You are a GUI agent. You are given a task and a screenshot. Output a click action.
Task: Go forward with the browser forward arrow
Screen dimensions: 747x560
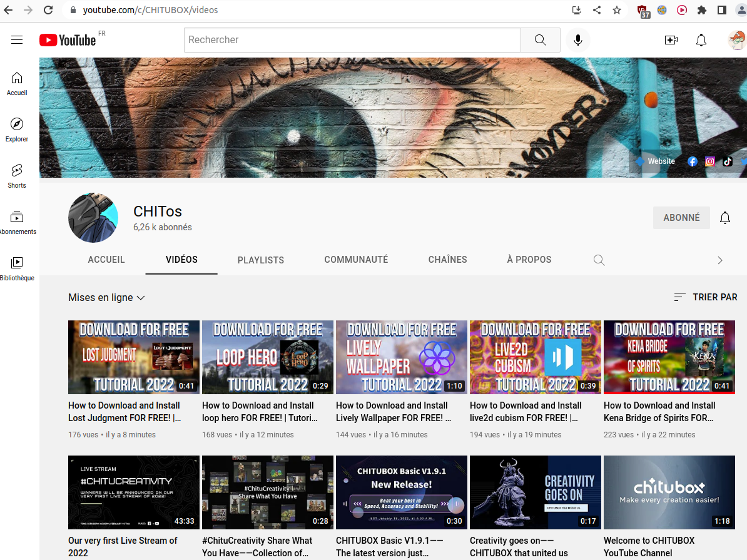pyautogui.click(x=28, y=9)
